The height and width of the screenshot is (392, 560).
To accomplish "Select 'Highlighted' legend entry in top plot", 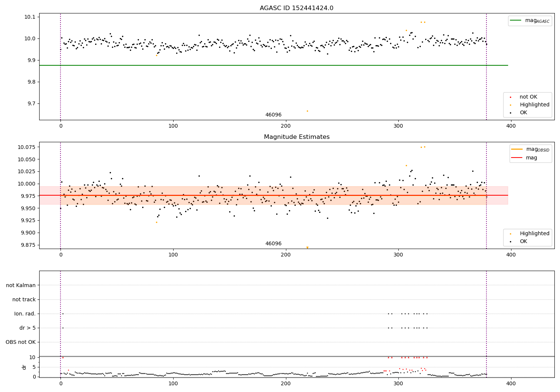I will click(530, 105).
